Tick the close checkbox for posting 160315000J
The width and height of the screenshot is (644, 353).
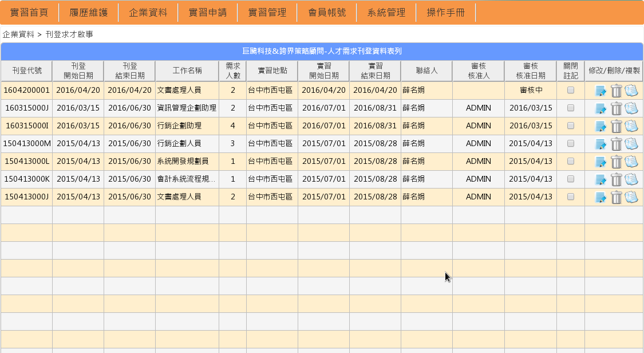[571, 108]
